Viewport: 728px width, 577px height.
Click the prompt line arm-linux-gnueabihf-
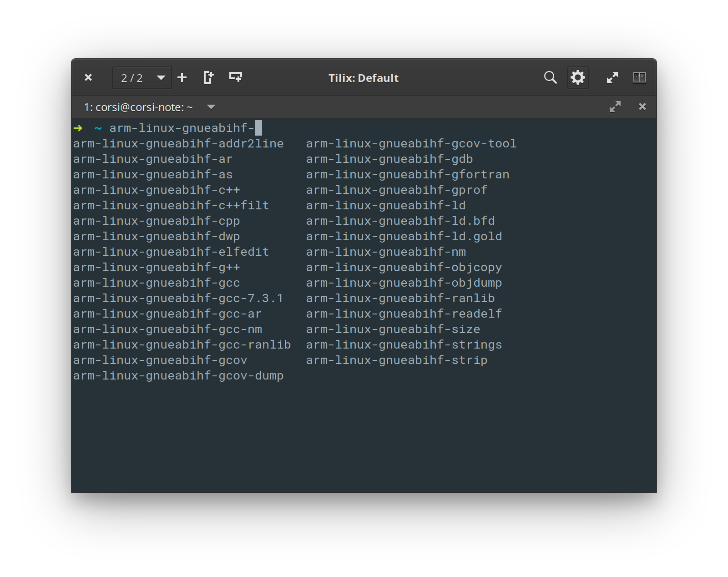[x=182, y=128]
